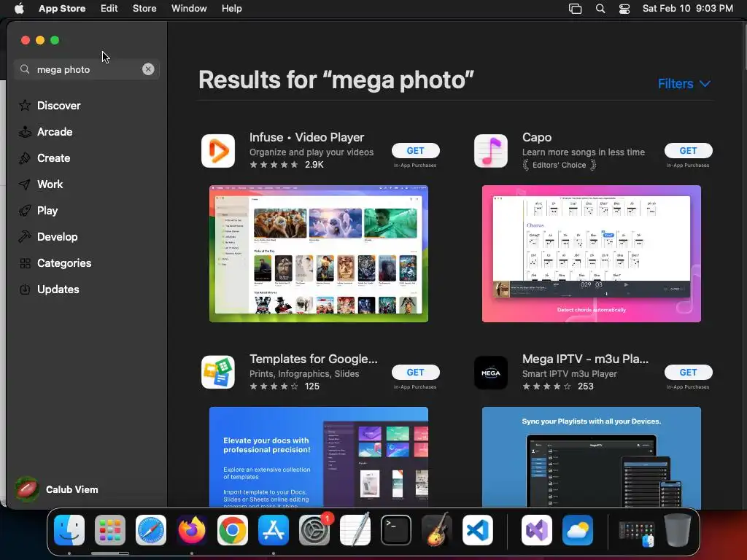
Task: Click the Stage Manager menu bar icon
Action: click(x=575, y=9)
